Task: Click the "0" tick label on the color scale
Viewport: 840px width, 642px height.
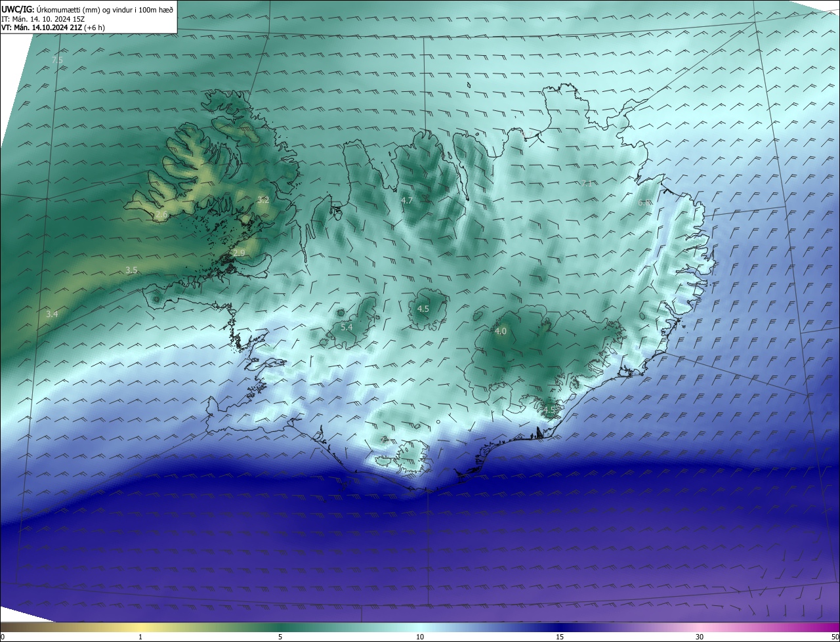Action: 3,637
